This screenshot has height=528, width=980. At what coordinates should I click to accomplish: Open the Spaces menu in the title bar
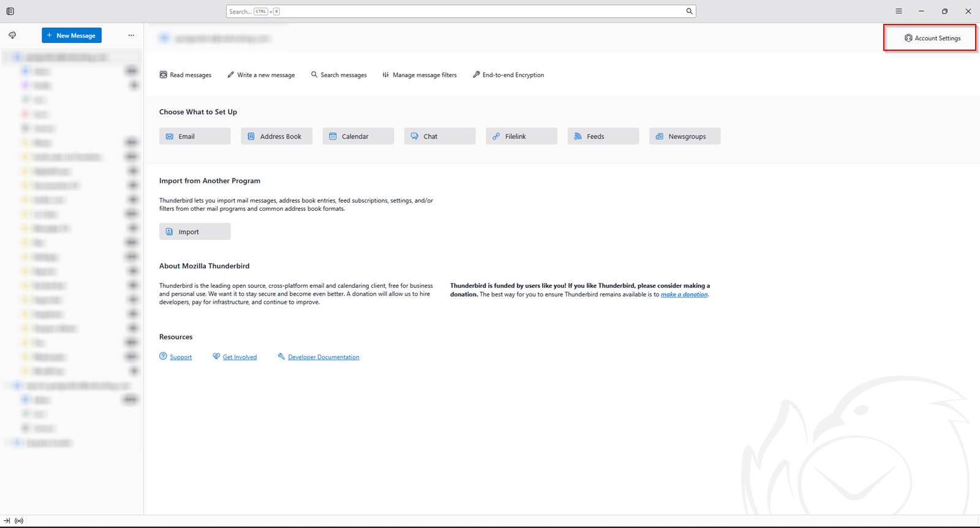10,11
